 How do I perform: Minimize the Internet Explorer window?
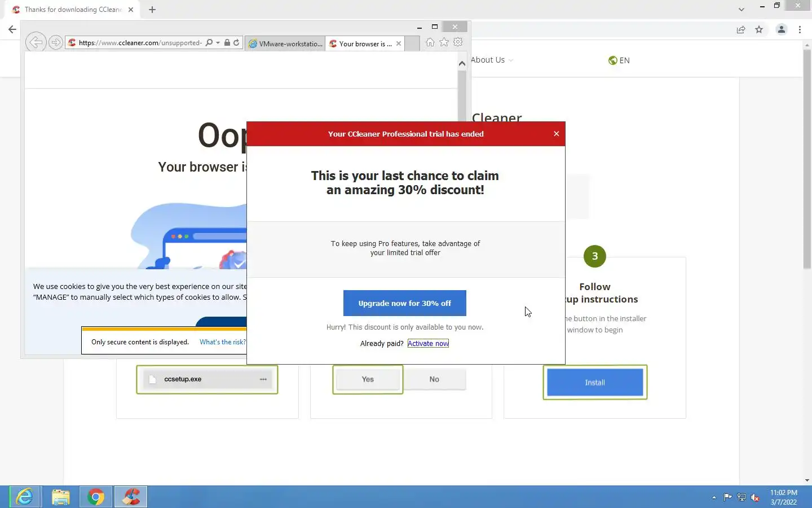coord(419,27)
